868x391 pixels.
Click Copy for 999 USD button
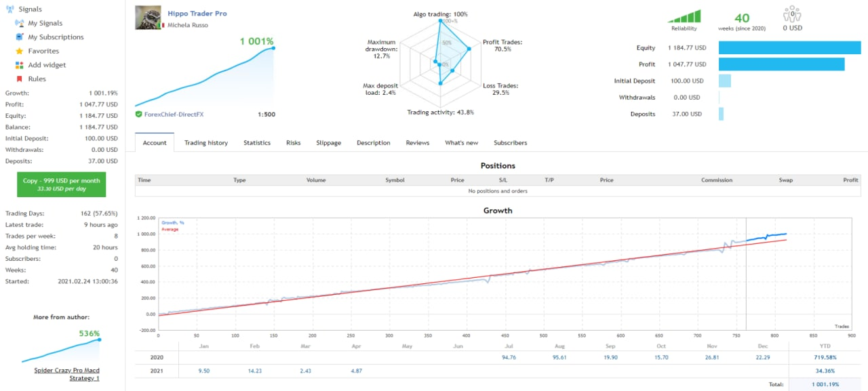click(62, 184)
